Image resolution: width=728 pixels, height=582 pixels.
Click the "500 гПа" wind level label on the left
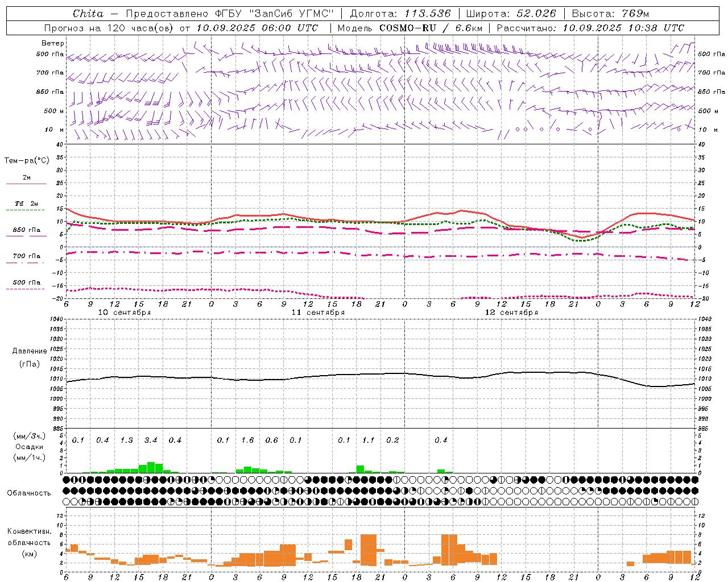(x=50, y=54)
